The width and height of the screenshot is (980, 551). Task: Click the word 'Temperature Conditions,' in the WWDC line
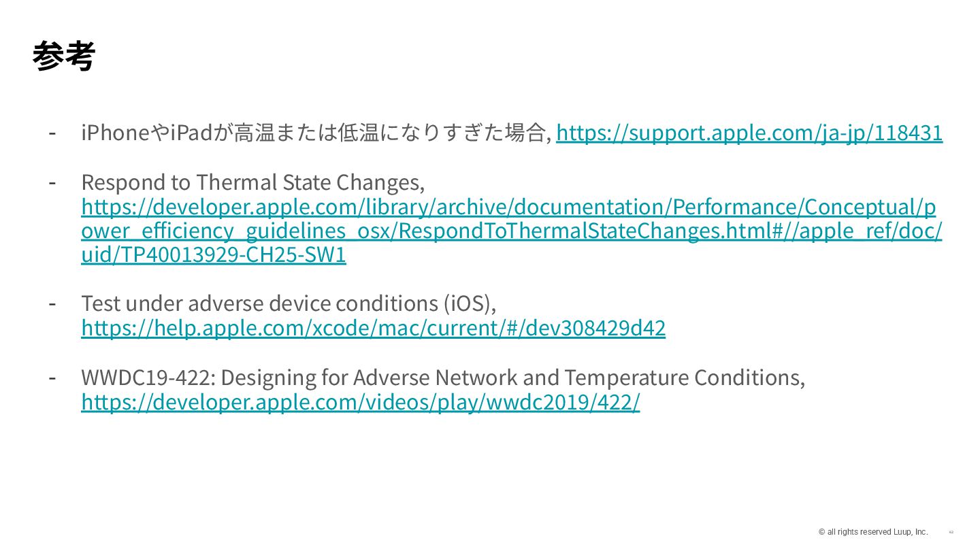(x=685, y=378)
